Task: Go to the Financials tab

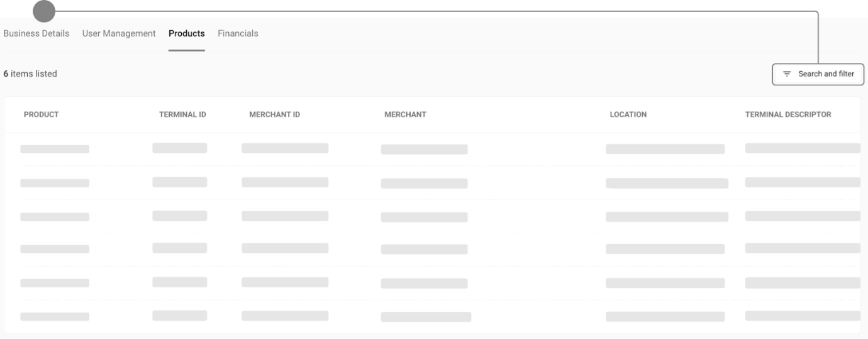Action: tap(238, 33)
